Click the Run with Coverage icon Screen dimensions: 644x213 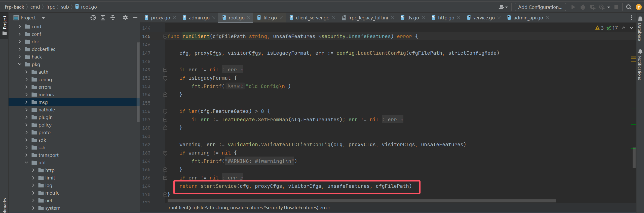592,7
